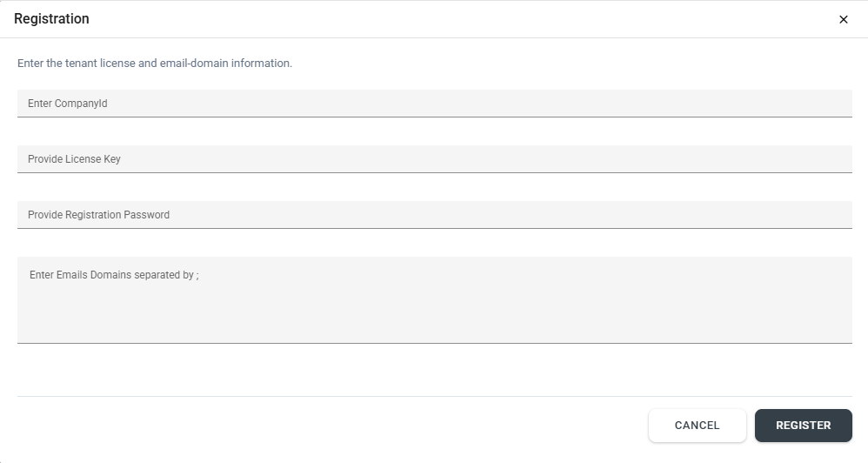Close the Registration dialog with the X icon
868x463 pixels.
[843, 19]
